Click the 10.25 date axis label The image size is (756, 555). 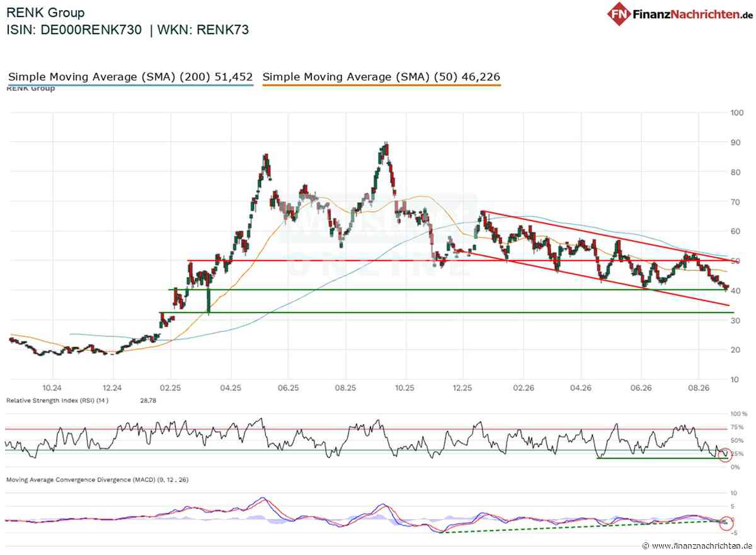click(405, 389)
